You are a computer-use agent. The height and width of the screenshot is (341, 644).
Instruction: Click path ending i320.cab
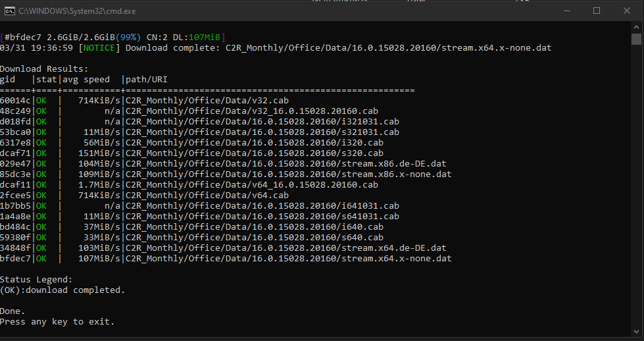(x=255, y=143)
